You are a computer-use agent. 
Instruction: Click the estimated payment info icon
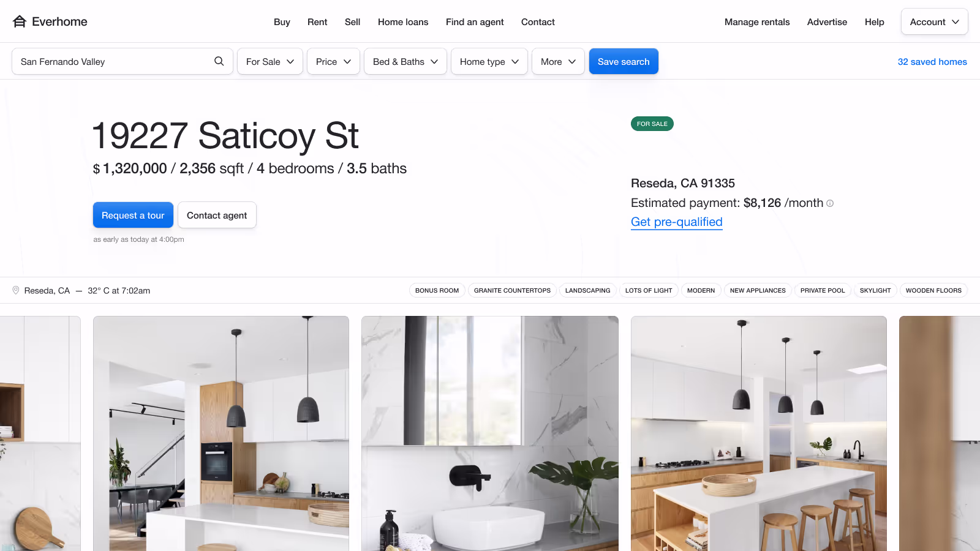(x=830, y=203)
